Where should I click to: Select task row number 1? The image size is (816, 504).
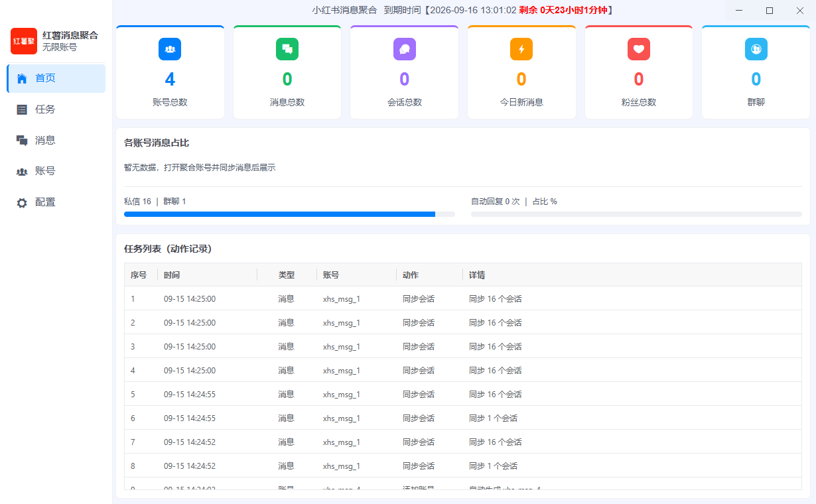pyautogui.click(x=463, y=298)
